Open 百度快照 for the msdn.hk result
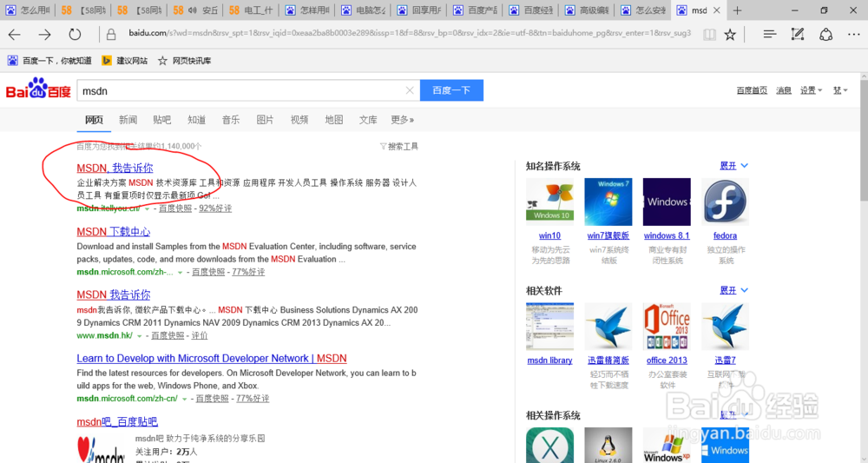Screen dimensions: 868x463 [168, 335]
